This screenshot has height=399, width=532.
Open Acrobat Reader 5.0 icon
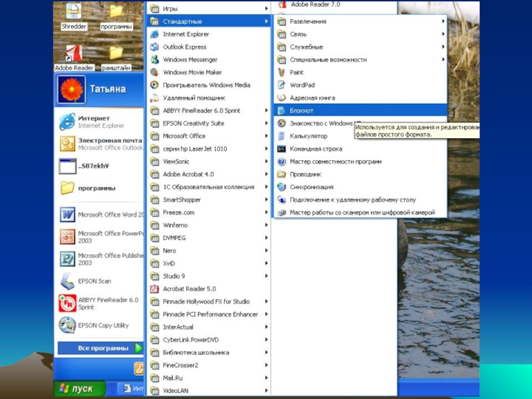(x=154, y=289)
